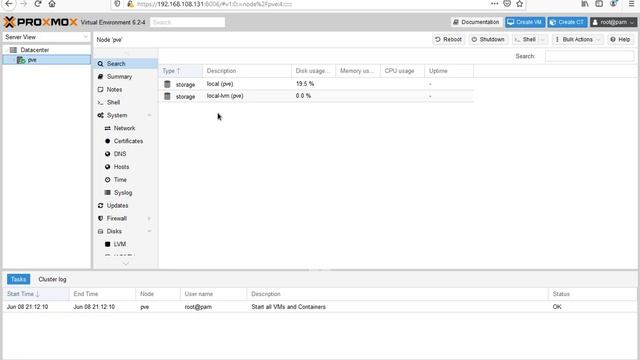This screenshot has width=640, height=360.
Task: Select Search in node menu
Action: tap(125, 64)
